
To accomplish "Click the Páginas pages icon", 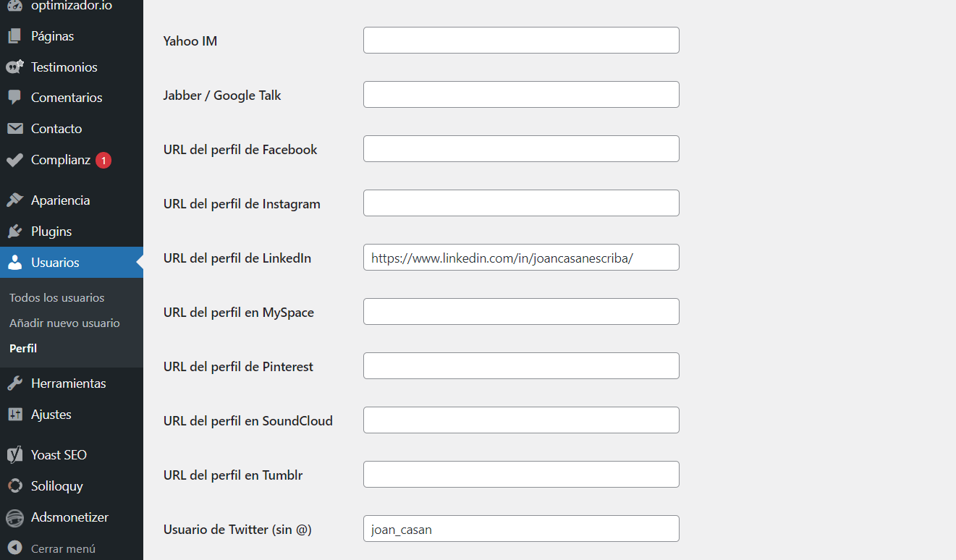I will (14, 36).
